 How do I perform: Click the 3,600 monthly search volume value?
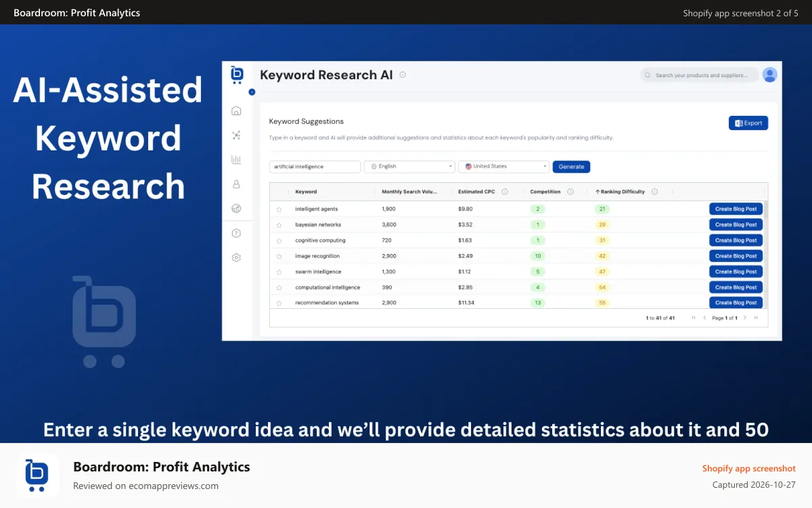point(389,225)
